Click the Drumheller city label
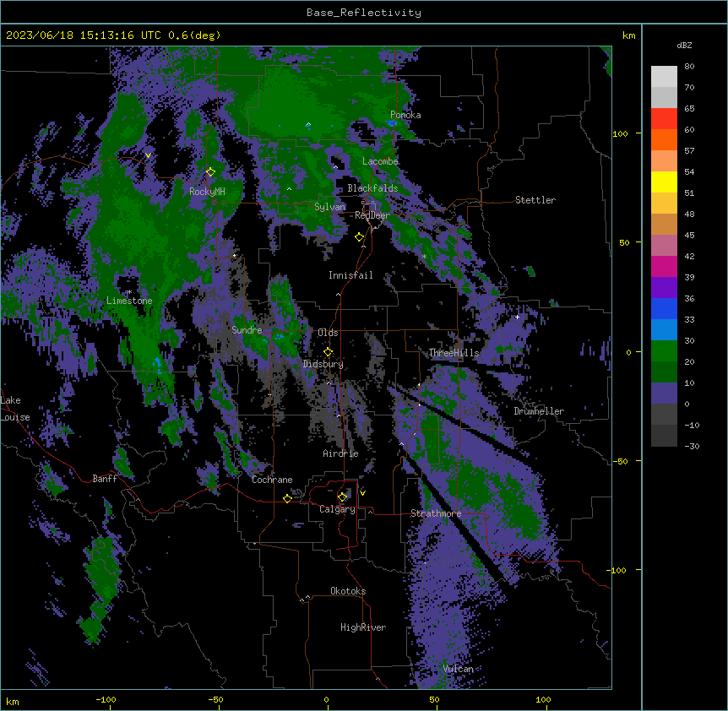This screenshot has height=711, width=728. (x=539, y=411)
